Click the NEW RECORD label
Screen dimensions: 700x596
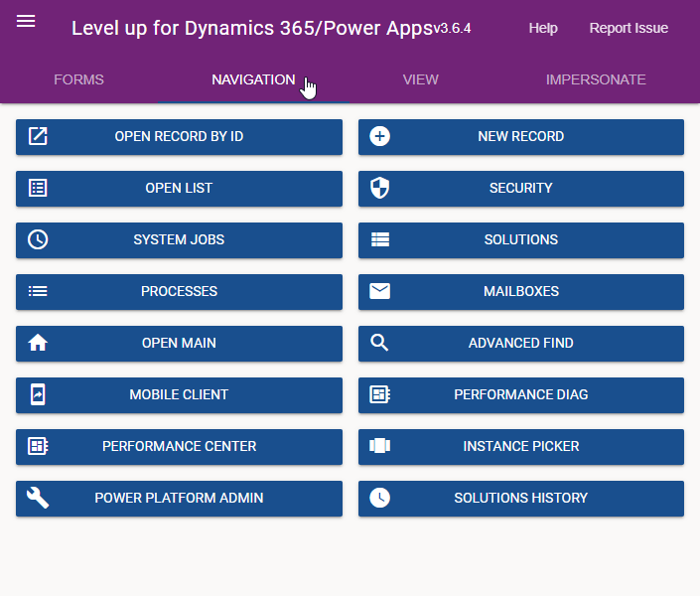(x=521, y=136)
